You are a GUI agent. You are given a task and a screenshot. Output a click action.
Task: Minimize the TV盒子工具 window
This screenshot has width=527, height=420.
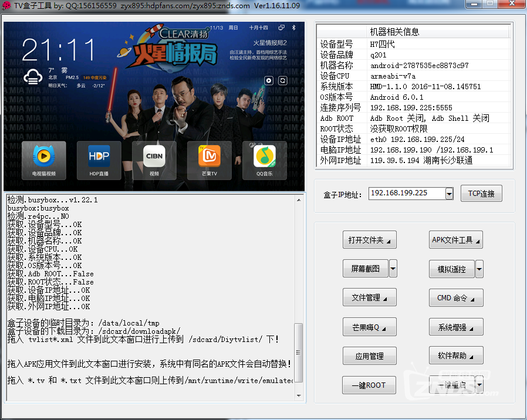click(474, 4)
